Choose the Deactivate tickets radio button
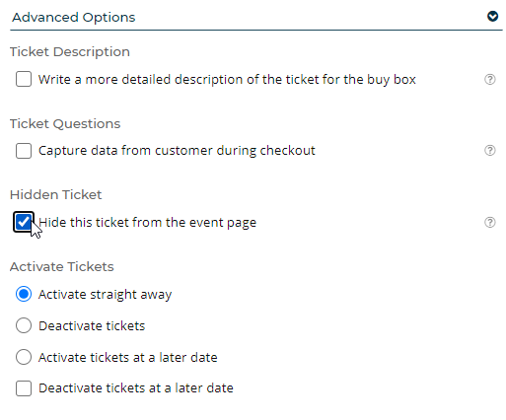Viewport: 506px width, 420px height. pos(24,325)
